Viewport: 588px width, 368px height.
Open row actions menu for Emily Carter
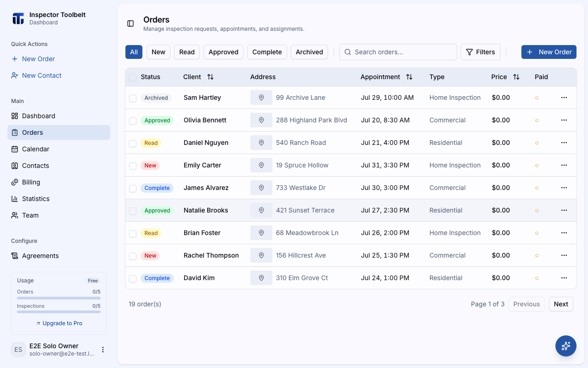coord(564,165)
